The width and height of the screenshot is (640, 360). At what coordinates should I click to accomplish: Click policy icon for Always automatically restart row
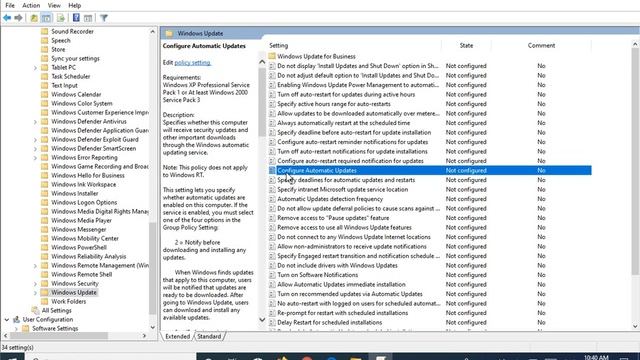[x=272, y=123]
